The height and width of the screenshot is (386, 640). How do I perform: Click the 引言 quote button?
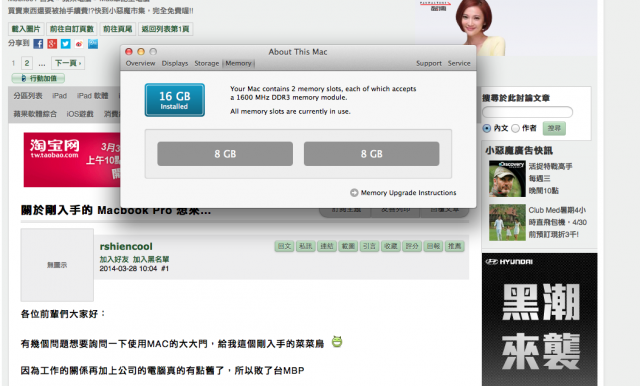(369, 246)
